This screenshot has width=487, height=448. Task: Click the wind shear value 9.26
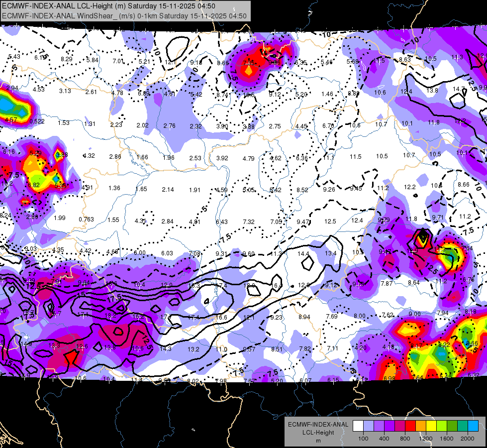tap(329, 189)
